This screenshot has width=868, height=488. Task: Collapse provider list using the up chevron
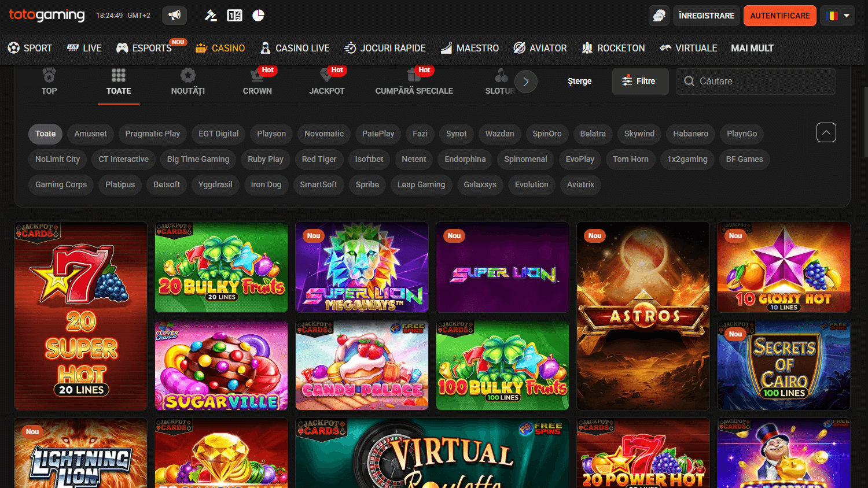pyautogui.click(x=826, y=132)
